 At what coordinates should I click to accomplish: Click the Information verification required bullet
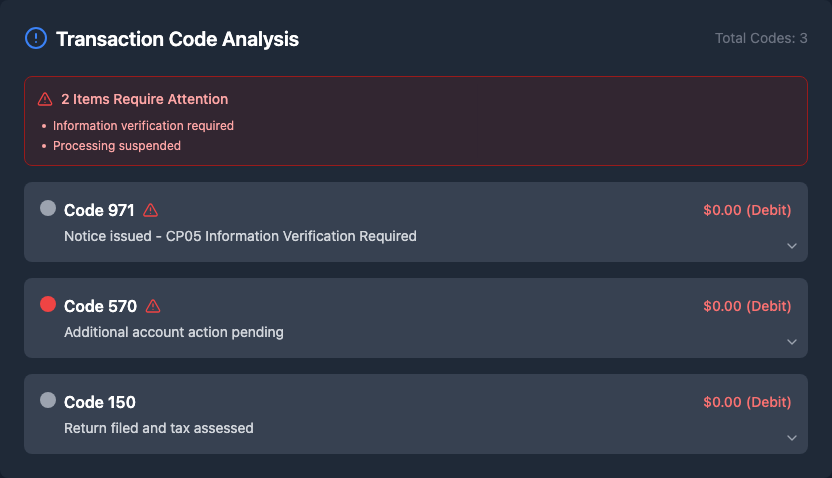[x=143, y=126]
